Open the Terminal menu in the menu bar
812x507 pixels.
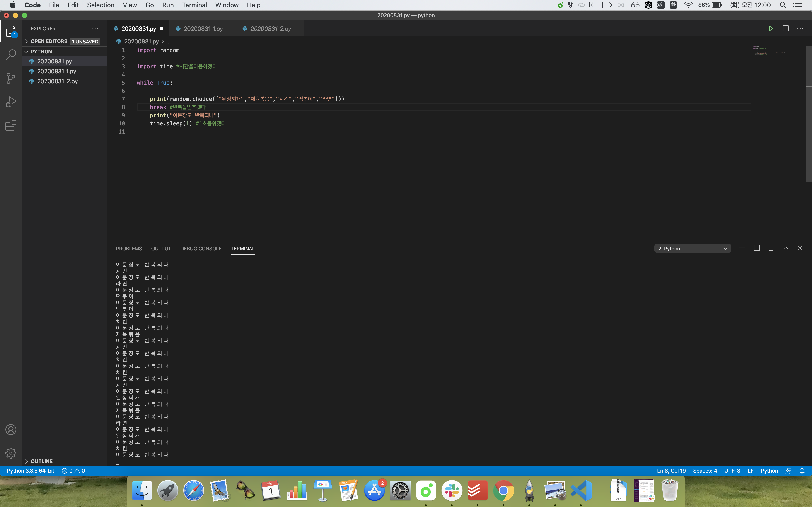(194, 5)
